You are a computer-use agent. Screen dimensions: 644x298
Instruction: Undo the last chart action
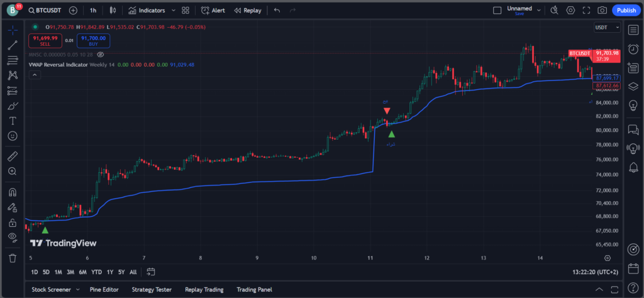pyautogui.click(x=277, y=10)
